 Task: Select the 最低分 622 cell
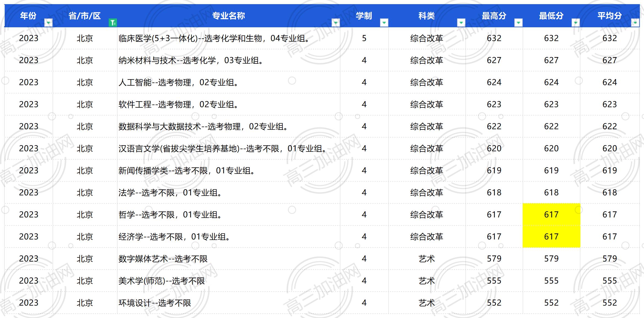tap(552, 126)
